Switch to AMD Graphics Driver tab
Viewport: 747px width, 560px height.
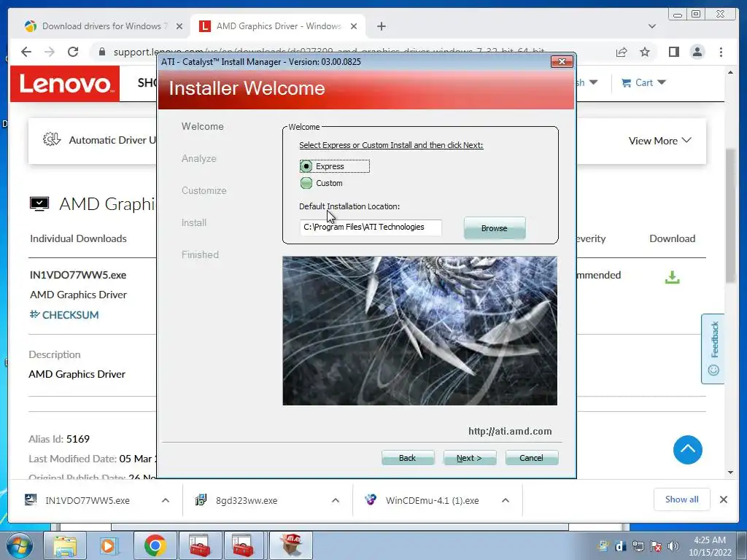tap(278, 26)
